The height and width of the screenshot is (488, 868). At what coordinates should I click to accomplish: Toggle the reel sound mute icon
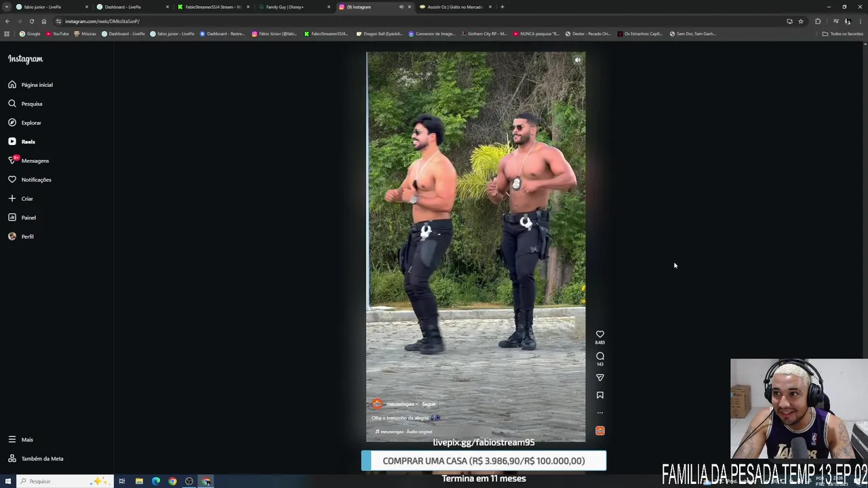577,60
